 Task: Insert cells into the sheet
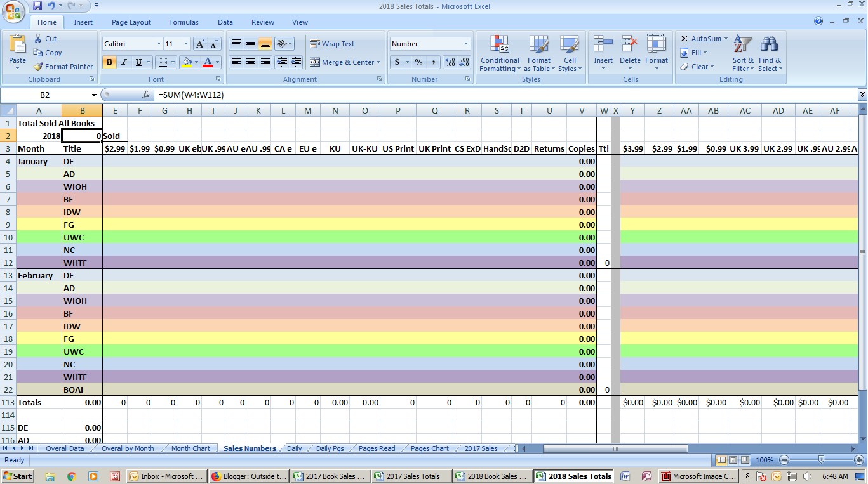click(603, 53)
